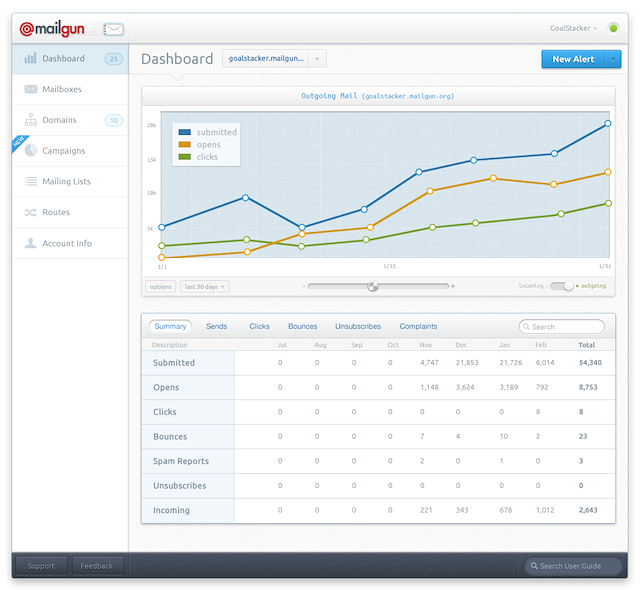Click the magnifier icon in table search
This screenshot has width=640, height=590.
(527, 326)
